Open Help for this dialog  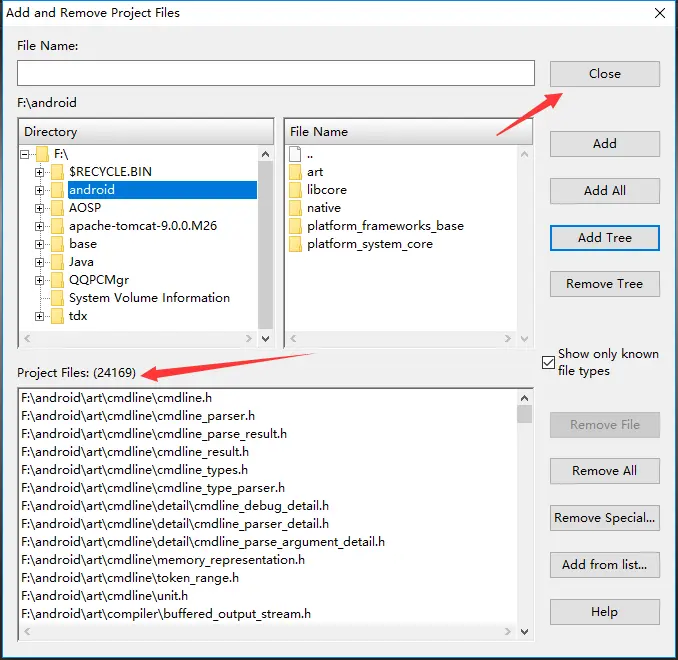(604, 612)
